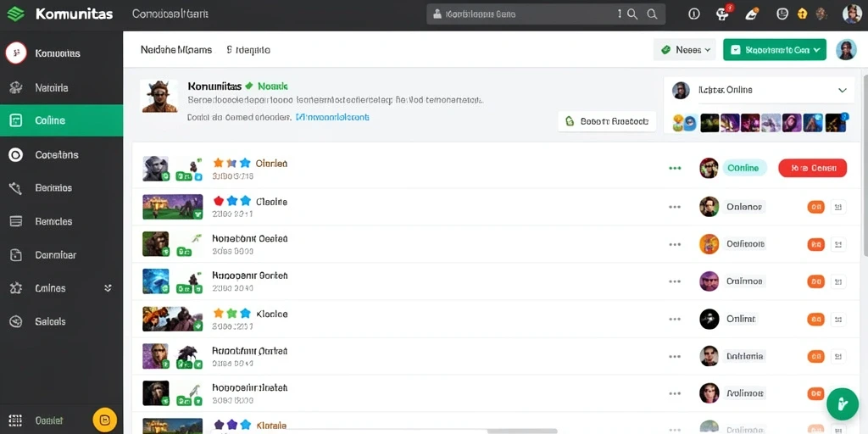
Task: Open three-dots menu in the Klaoloe row
Action: [x=674, y=320]
